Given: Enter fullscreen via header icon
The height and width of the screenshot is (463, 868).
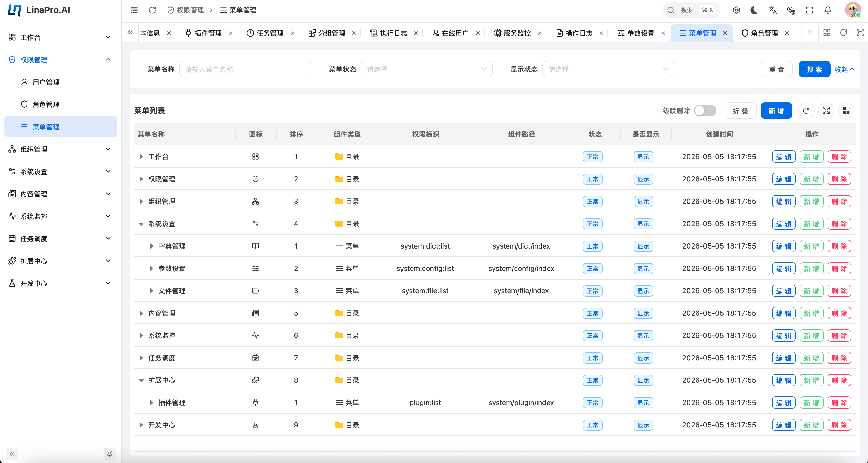Looking at the screenshot, I should (809, 10).
